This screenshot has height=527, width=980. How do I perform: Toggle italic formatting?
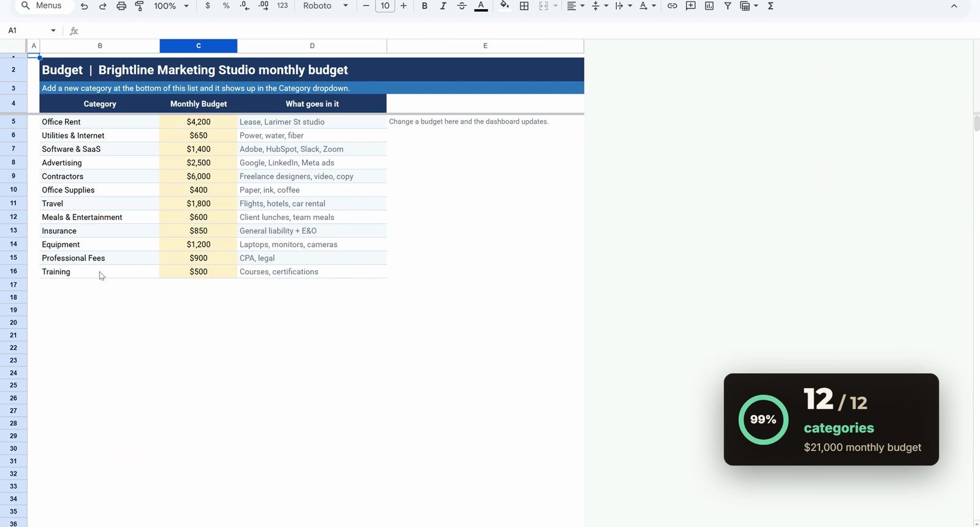tap(443, 6)
